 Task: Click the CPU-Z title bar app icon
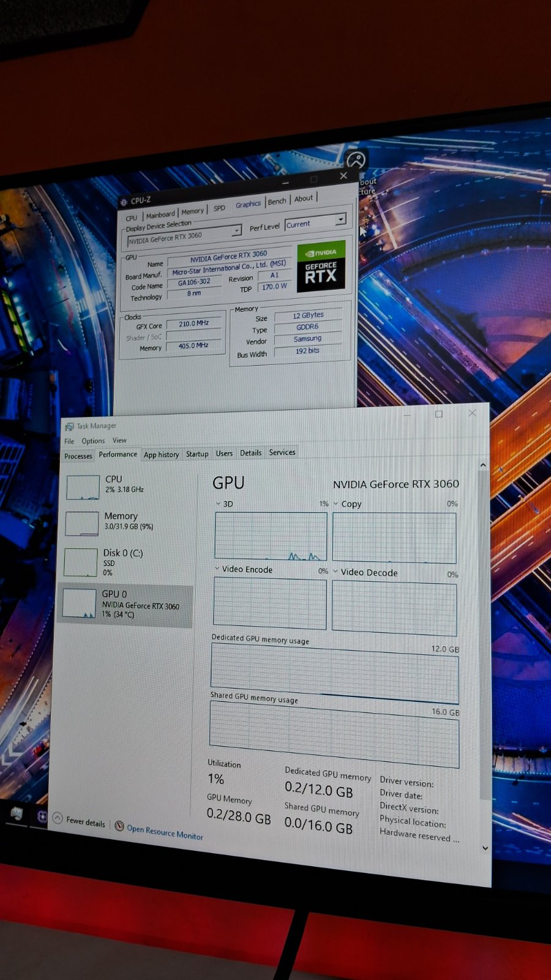[x=124, y=202]
